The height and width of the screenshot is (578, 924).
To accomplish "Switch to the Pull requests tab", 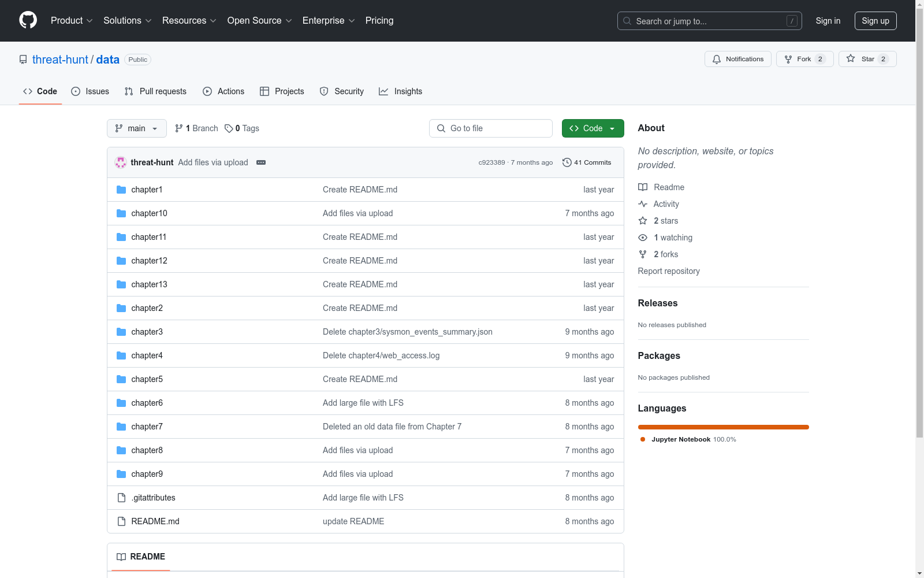I will pos(155,91).
